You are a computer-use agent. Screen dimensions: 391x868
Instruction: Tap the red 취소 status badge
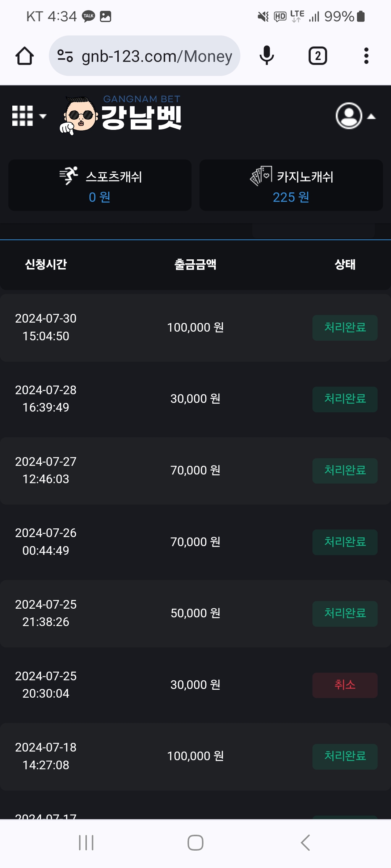(345, 685)
